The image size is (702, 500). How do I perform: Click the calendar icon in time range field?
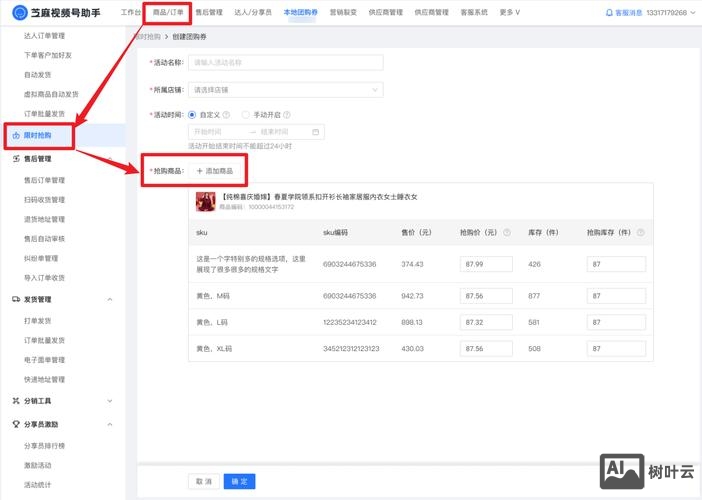coord(315,132)
